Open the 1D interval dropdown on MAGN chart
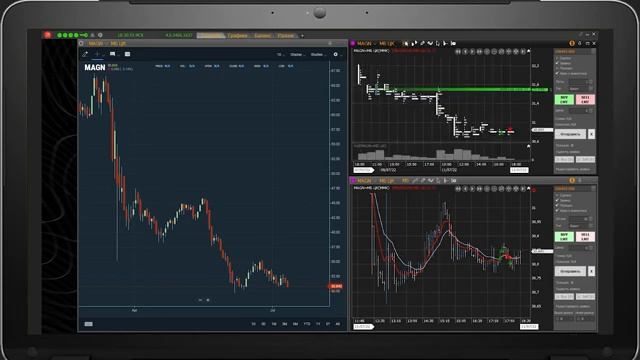Image resolution: width=640 pixels, height=360 pixels. click(280, 54)
